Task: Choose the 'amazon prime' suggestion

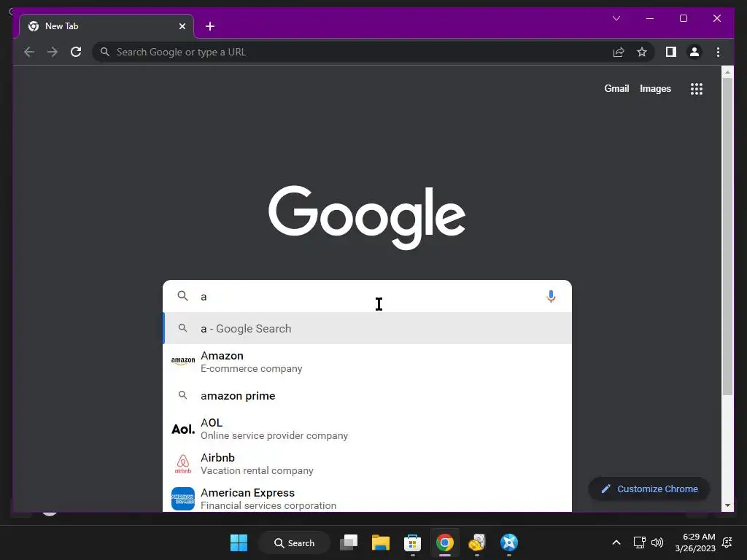Action: pos(368,396)
